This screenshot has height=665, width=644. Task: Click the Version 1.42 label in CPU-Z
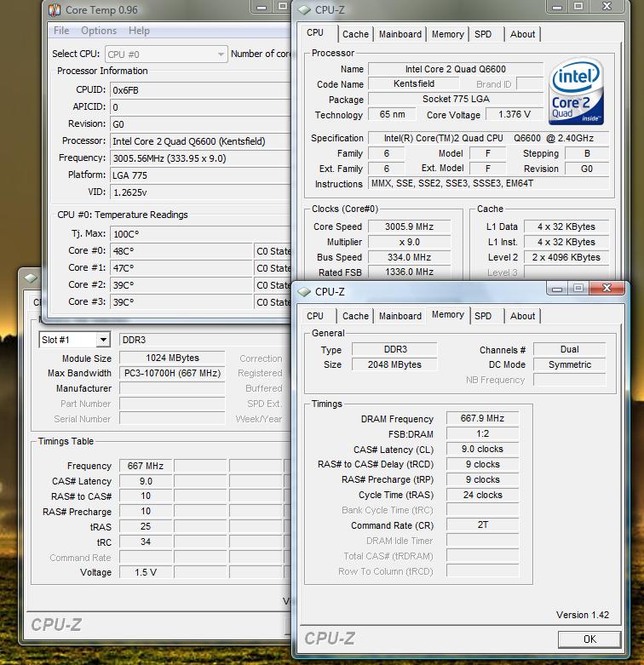[x=583, y=615]
